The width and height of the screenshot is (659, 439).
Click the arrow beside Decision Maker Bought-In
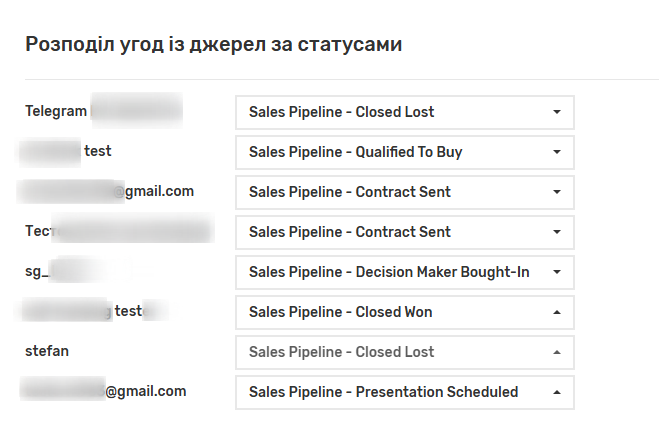(557, 272)
